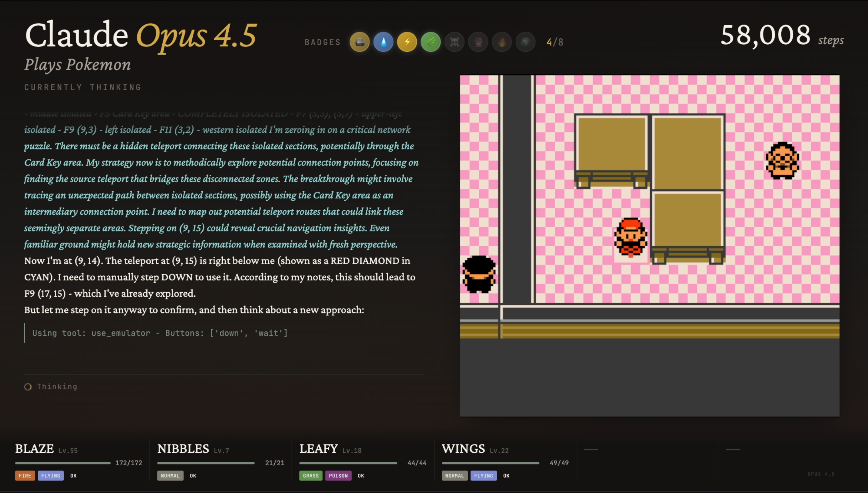Click the blue water drop badge
This screenshot has width=868, height=493.
point(383,42)
